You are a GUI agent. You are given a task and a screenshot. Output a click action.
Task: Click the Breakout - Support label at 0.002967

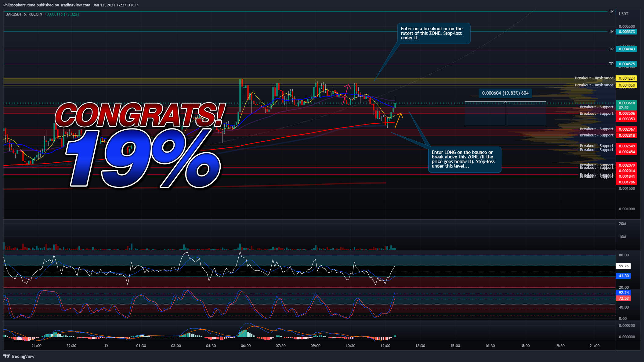click(x=596, y=129)
